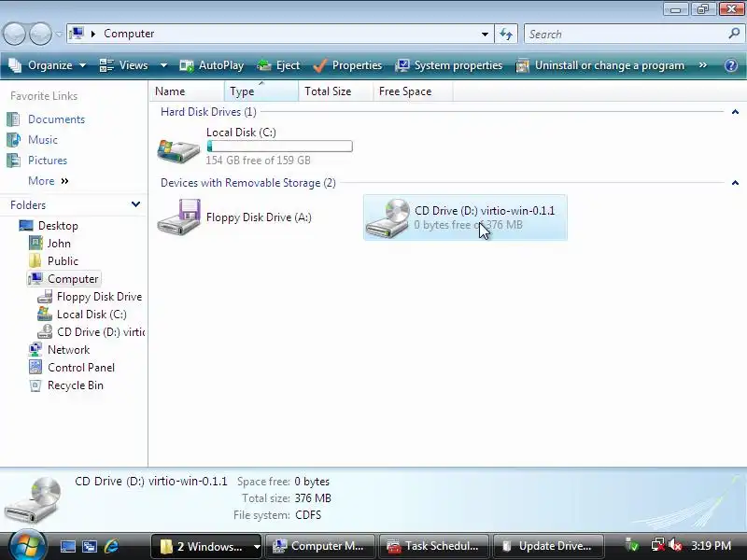This screenshot has height=560, width=747.
Task: Select the Floppy Disk Drive (A:) icon
Action: pyautogui.click(x=178, y=217)
